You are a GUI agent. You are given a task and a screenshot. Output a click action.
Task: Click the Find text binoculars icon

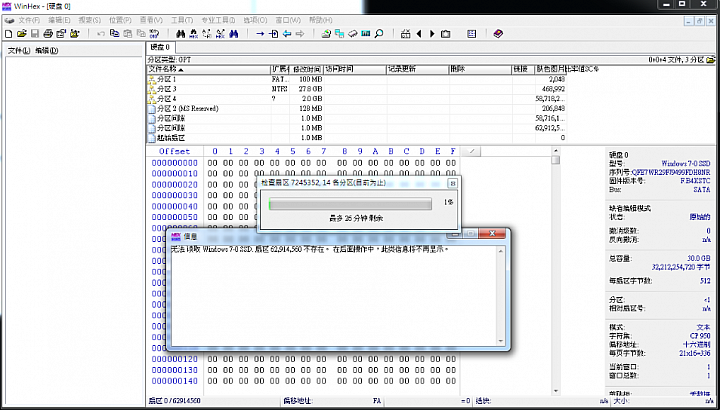tap(181, 34)
